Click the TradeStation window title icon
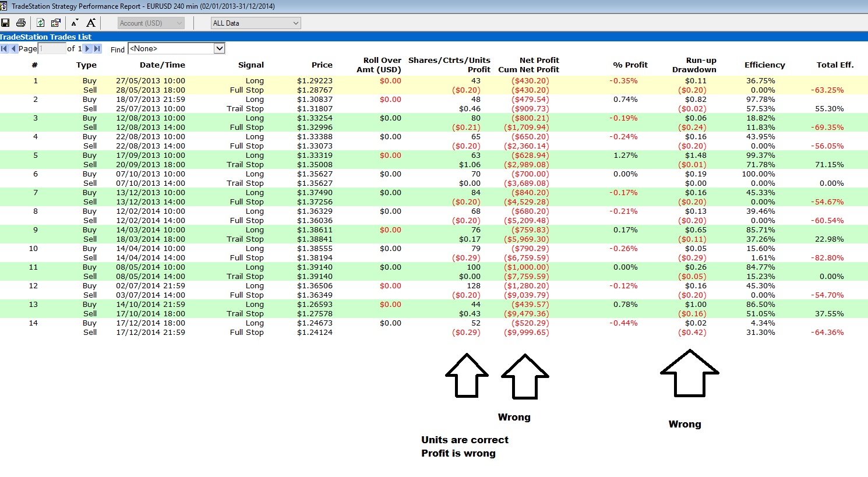Screen dimensions: 868x477 [4, 6]
